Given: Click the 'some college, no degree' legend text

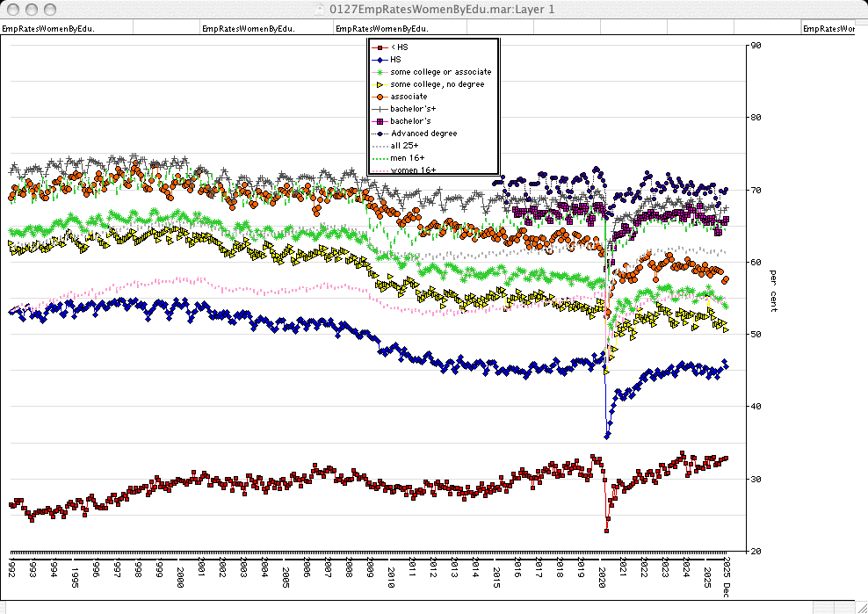Looking at the screenshot, I should click(438, 84).
